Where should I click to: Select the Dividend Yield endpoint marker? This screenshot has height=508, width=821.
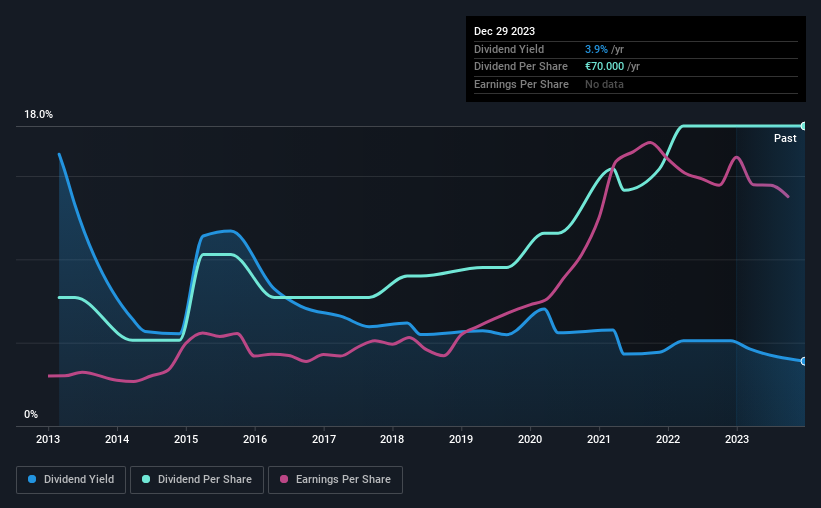(804, 361)
